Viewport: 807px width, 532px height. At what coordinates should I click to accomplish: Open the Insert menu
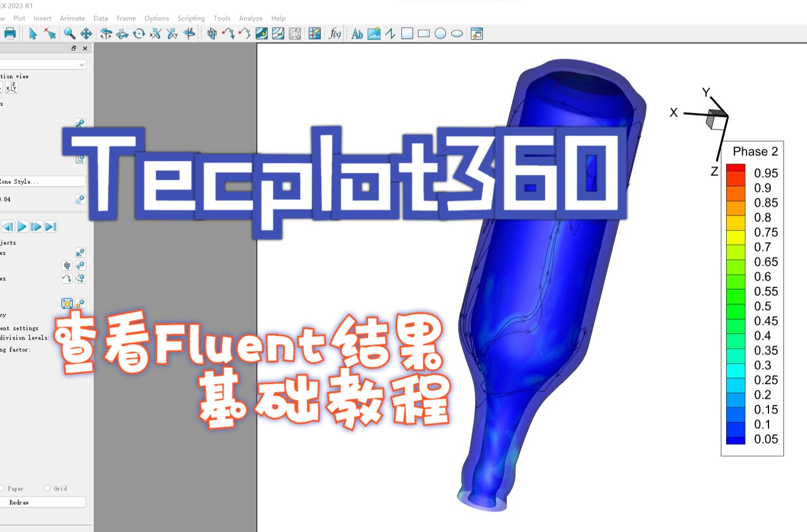42,18
